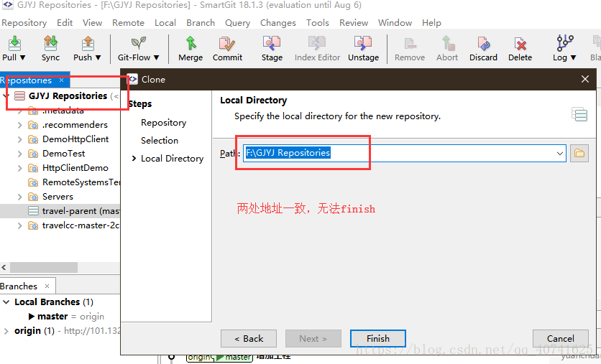The width and height of the screenshot is (601, 364).
Task: Click the Selection step in Clone wizard
Action: coord(160,141)
